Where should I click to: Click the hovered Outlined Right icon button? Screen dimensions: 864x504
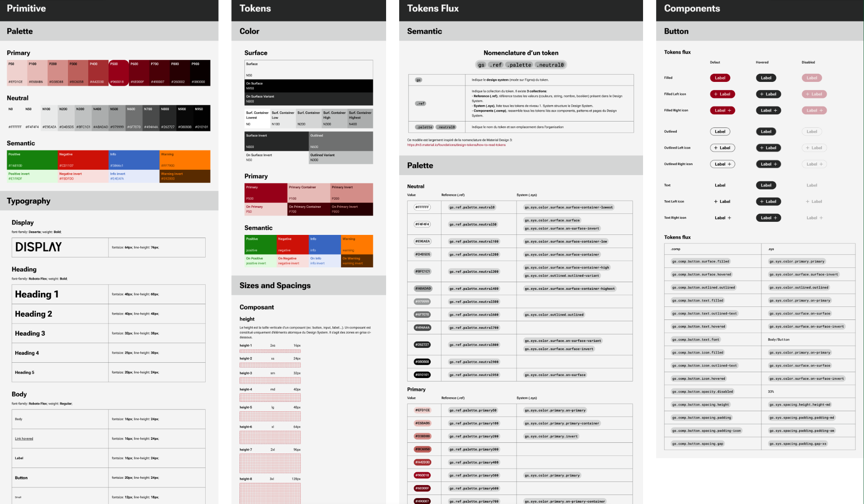[x=768, y=164]
